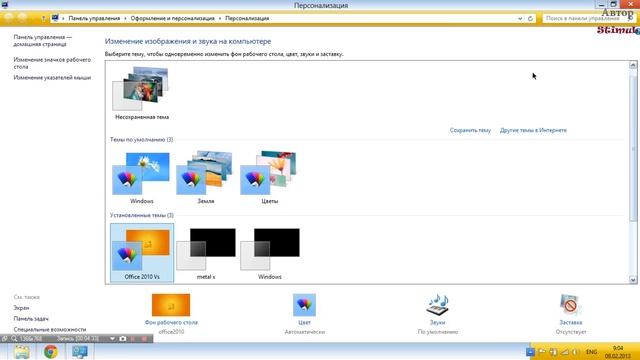Open the recorder dropdown arrow
Screen dimensions: 640x360
[x=112, y=339]
